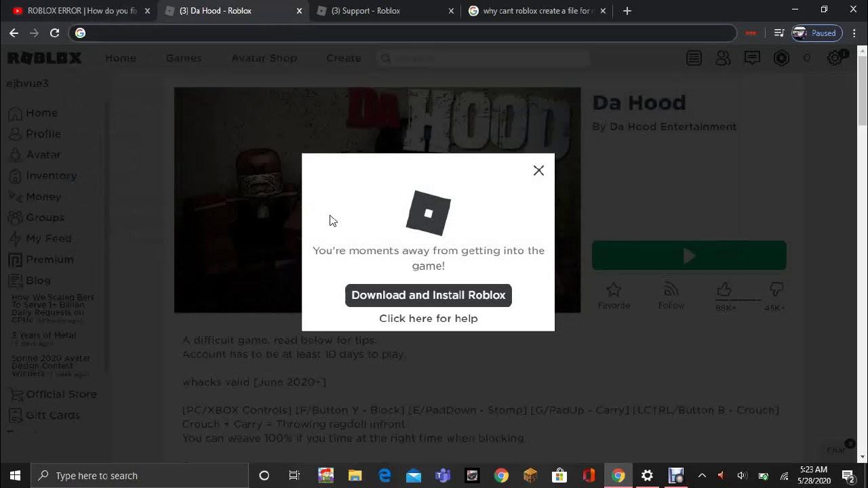Open the Robux icon in header

[x=781, y=58]
